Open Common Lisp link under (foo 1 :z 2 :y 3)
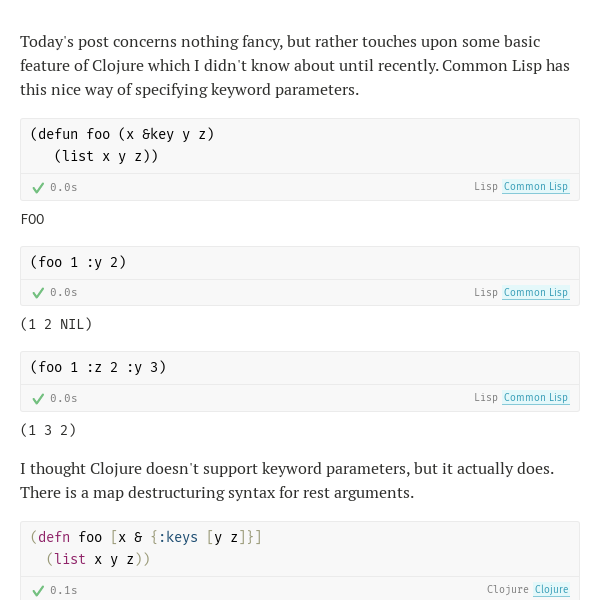Screen dimensions: 600x600 [536, 398]
